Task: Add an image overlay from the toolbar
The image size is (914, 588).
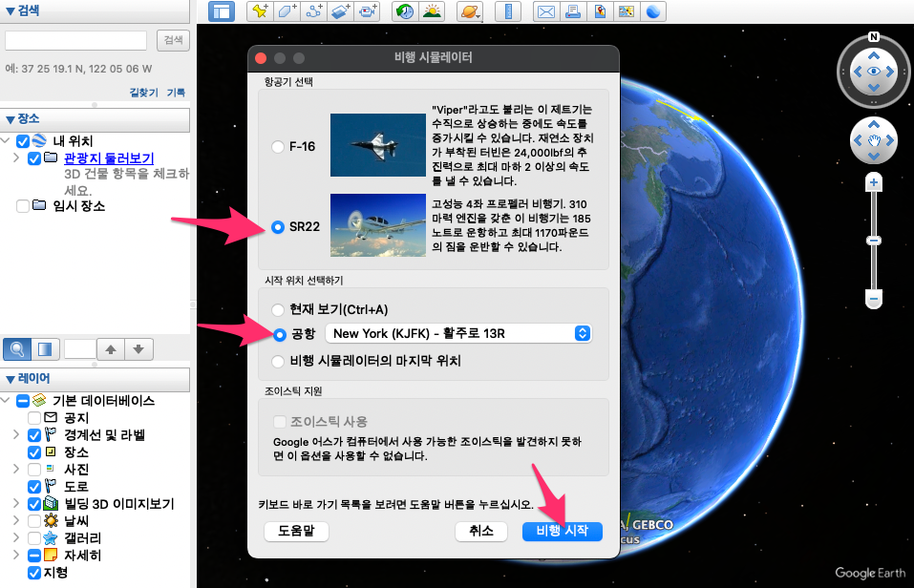Action: [x=340, y=11]
